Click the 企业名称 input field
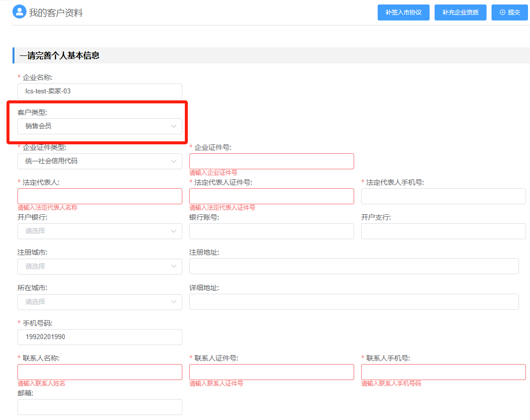This screenshot has width=530, height=420. tap(100, 91)
